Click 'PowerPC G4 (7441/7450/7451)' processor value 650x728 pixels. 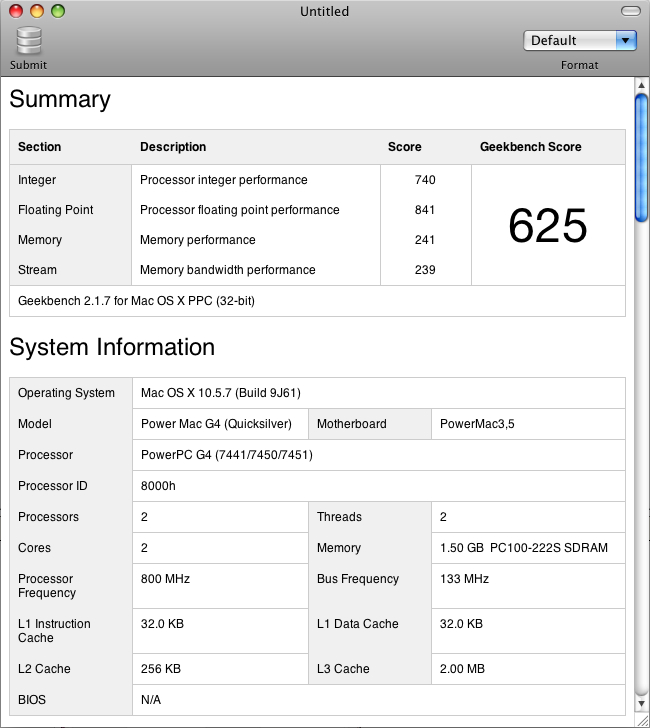pos(227,455)
